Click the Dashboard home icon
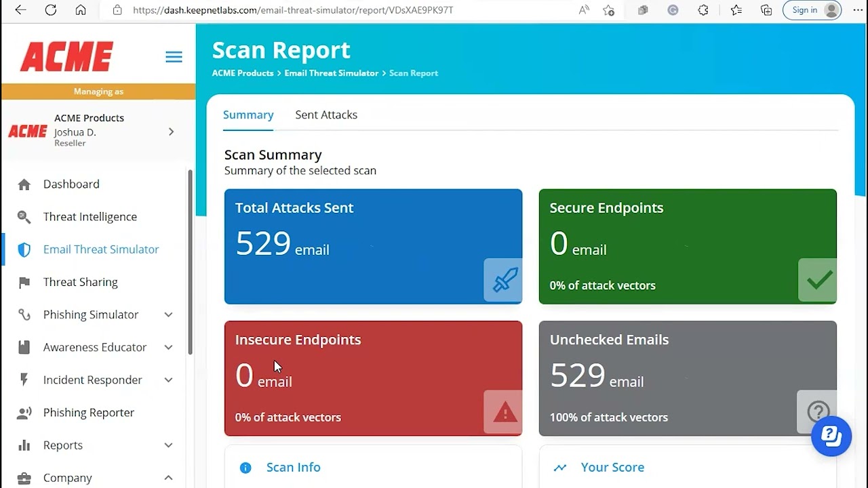This screenshot has height=488, width=868. click(24, 184)
